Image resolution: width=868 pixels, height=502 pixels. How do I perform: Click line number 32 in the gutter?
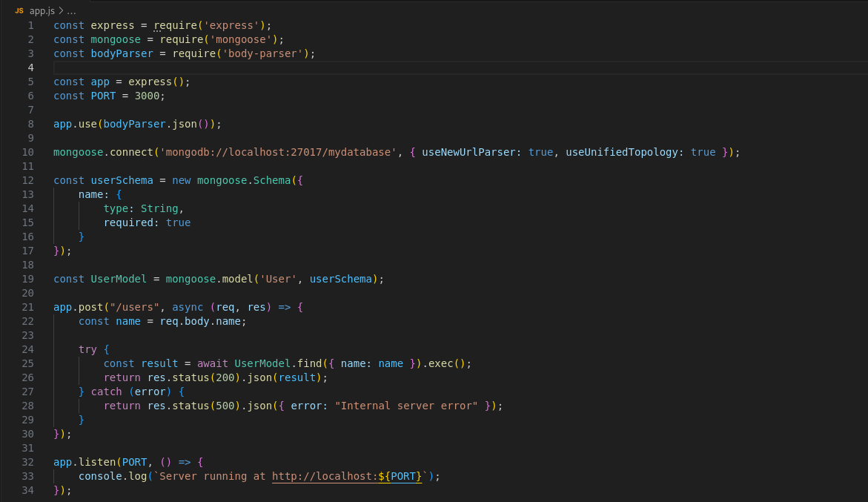pyautogui.click(x=28, y=462)
